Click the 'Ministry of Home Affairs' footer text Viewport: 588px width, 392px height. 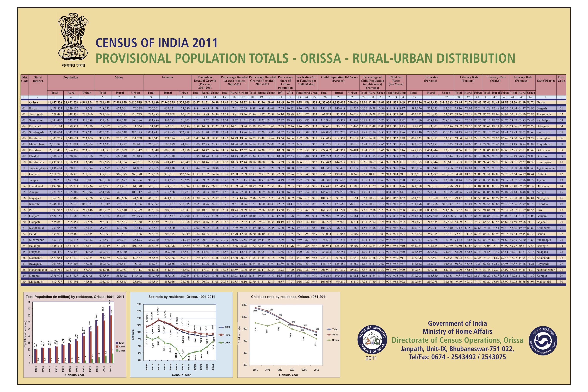(x=457, y=331)
